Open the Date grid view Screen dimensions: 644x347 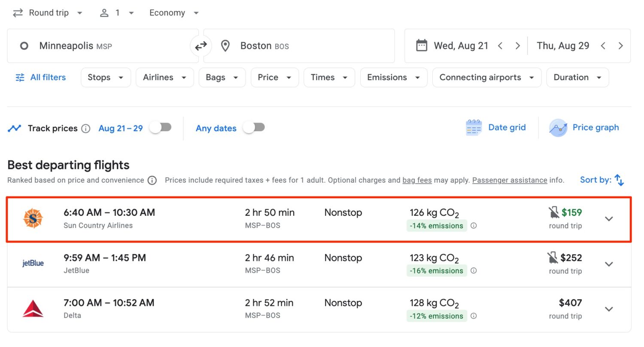click(496, 127)
